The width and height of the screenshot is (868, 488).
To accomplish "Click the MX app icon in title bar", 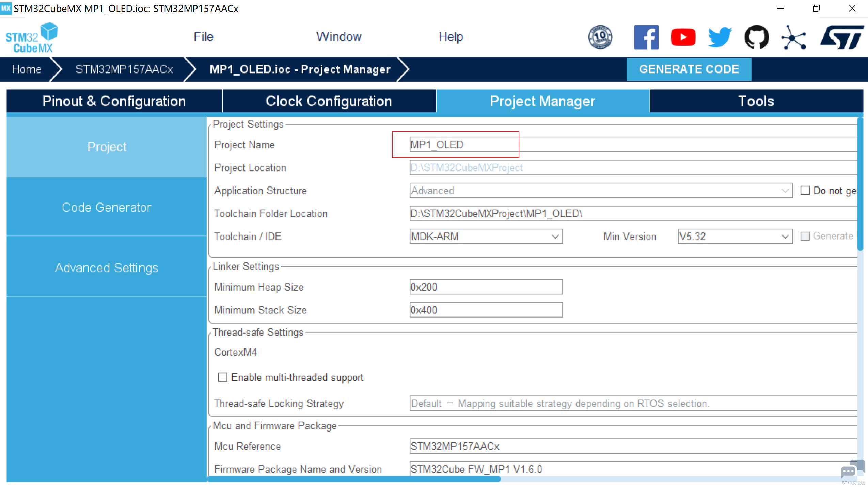I will [x=6, y=8].
